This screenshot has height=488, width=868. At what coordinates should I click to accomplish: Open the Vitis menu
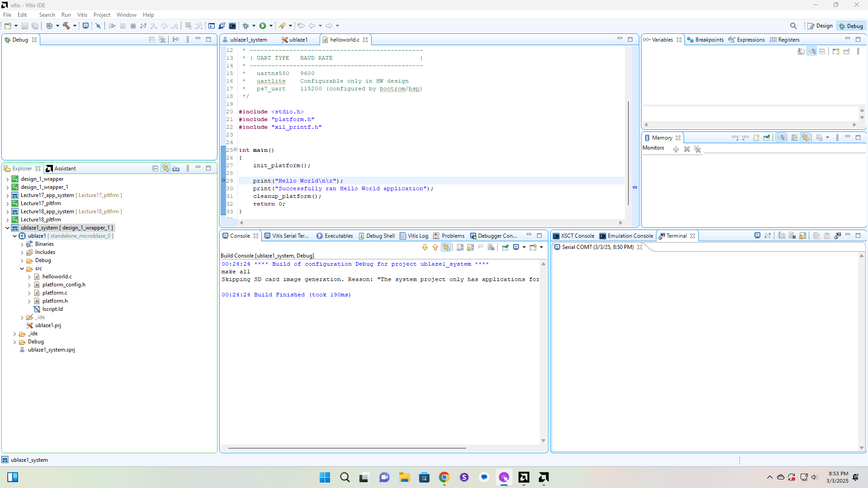tap(82, 15)
